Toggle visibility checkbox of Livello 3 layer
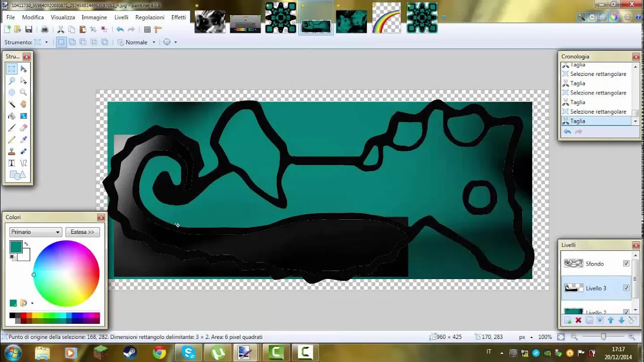This screenshot has width=644, height=362. pos(626,288)
